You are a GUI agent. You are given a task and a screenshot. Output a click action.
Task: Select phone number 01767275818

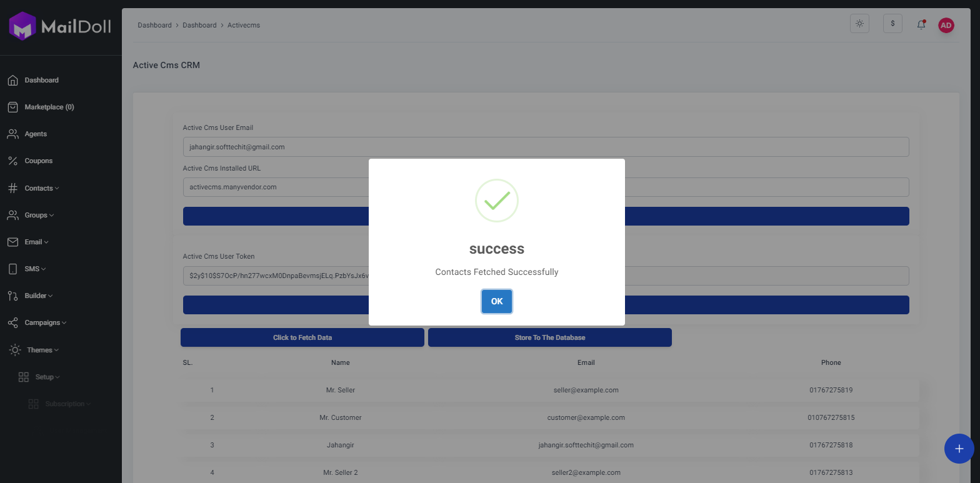click(x=831, y=445)
